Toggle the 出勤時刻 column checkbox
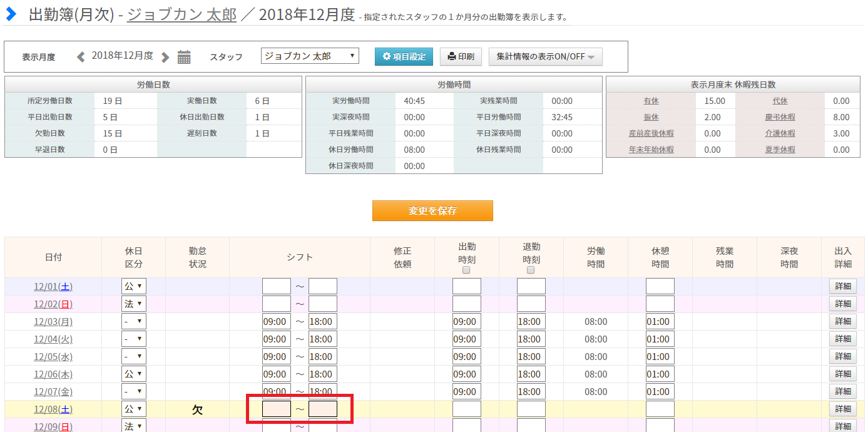 point(466,270)
